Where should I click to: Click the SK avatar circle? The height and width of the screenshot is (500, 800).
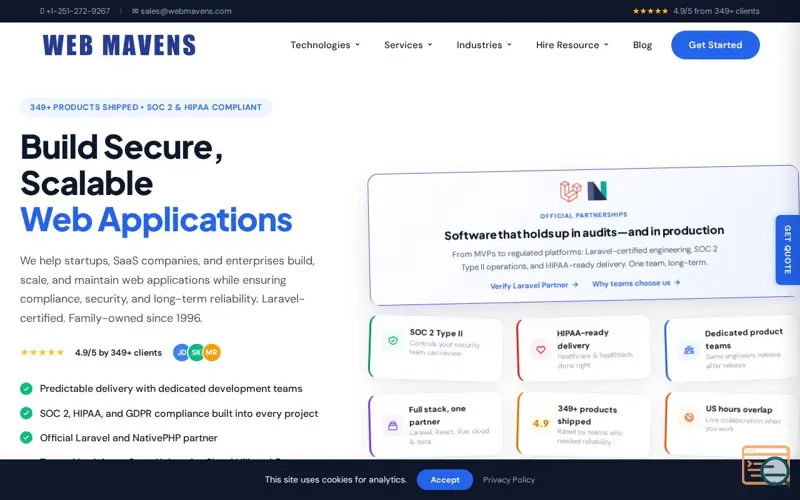(196, 353)
